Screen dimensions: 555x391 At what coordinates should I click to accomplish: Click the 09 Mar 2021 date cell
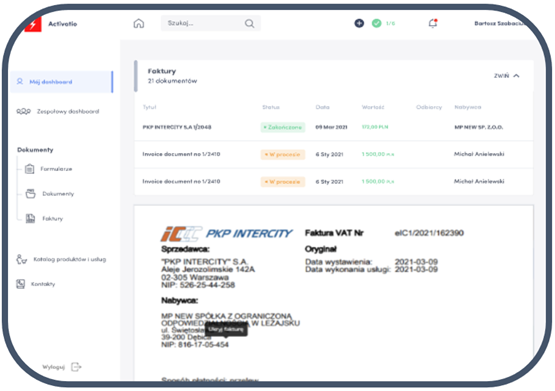point(331,127)
